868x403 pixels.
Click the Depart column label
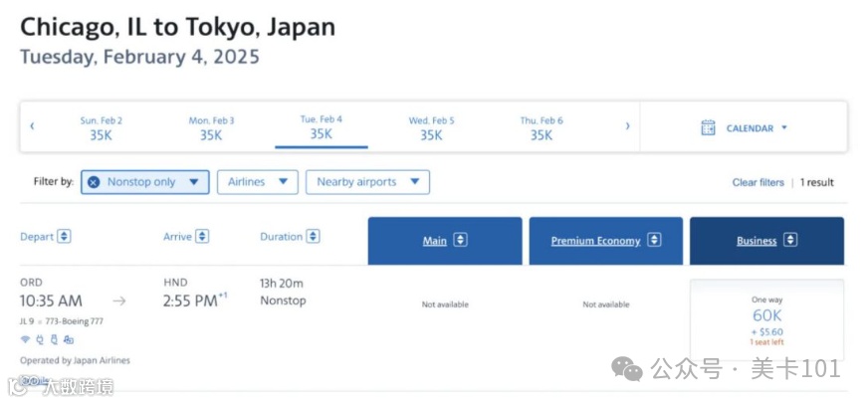37,237
